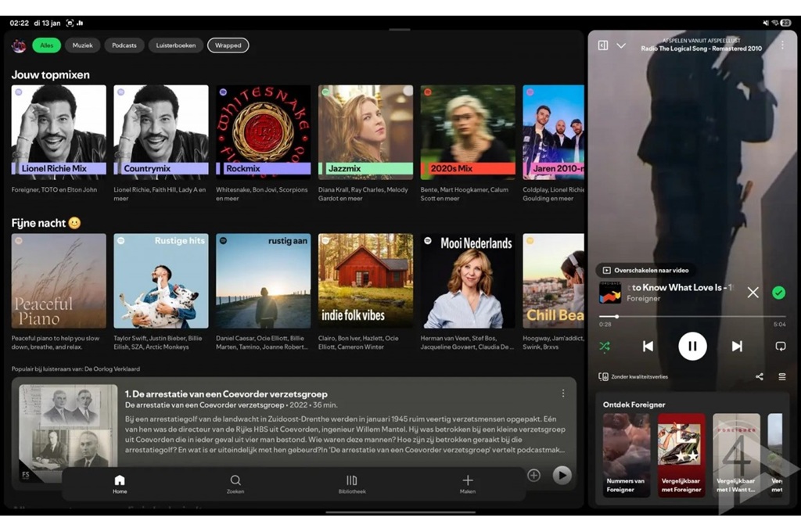The image size is (801, 532).
Task: Click Overschakelen naar video button
Action: [x=645, y=270]
